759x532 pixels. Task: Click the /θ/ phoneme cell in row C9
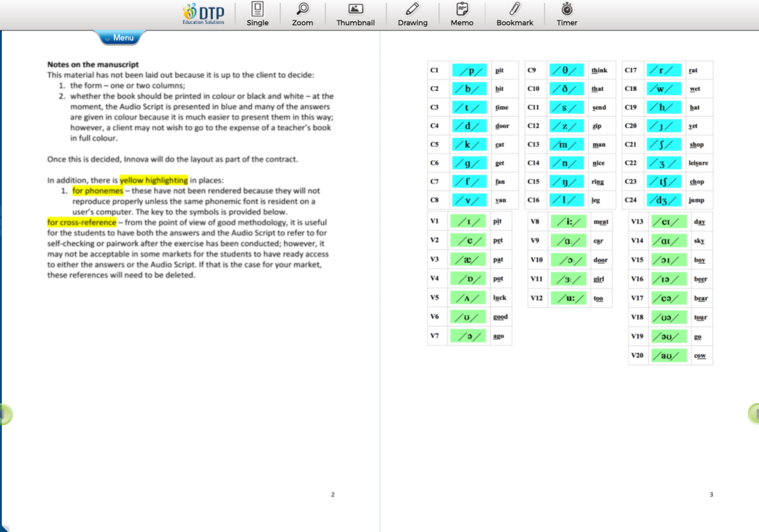click(x=567, y=70)
